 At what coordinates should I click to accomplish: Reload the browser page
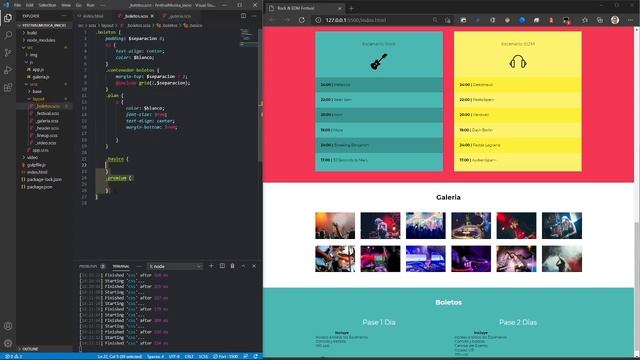302,20
